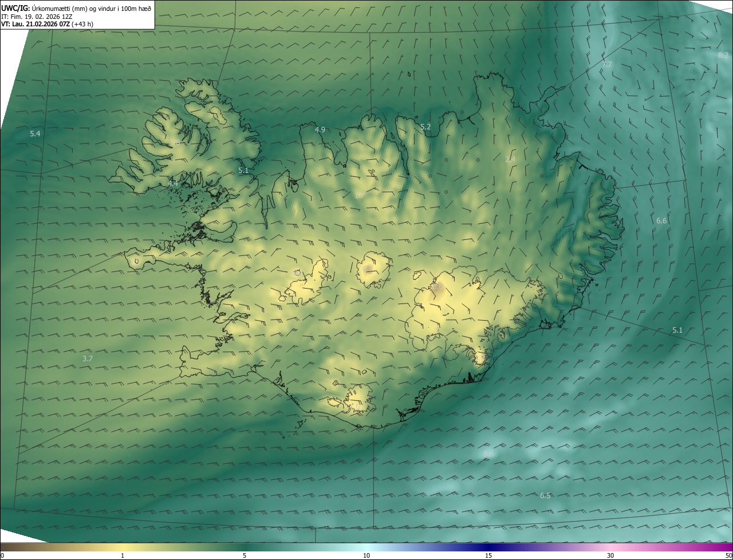This screenshot has height=560, width=733.
Task: Click the 1.8 value label in the Westfjords
Action: (x=176, y=142)
